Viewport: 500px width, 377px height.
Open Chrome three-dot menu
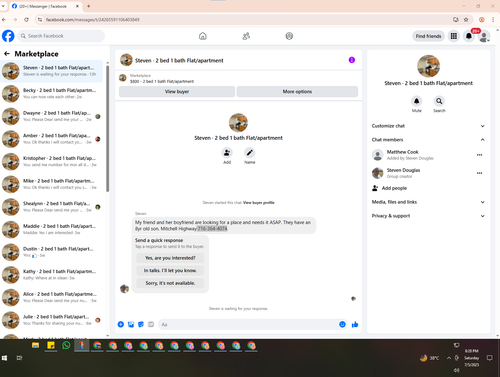[493, 20]
